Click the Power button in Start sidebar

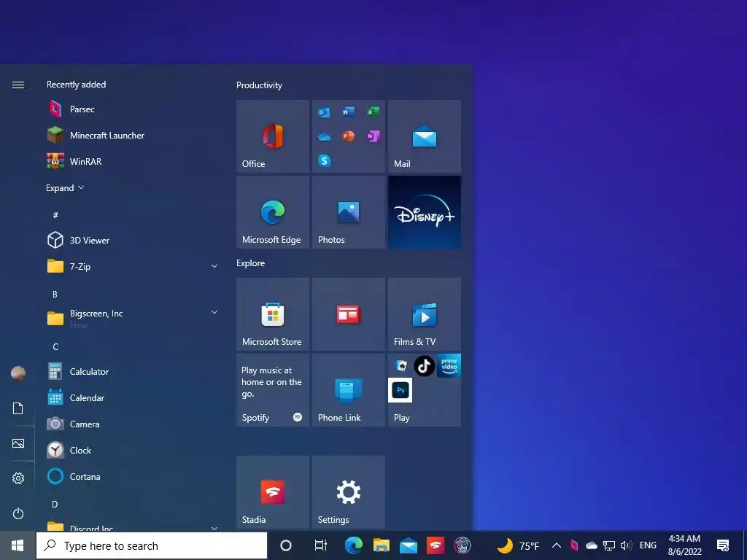coord(18,513)
